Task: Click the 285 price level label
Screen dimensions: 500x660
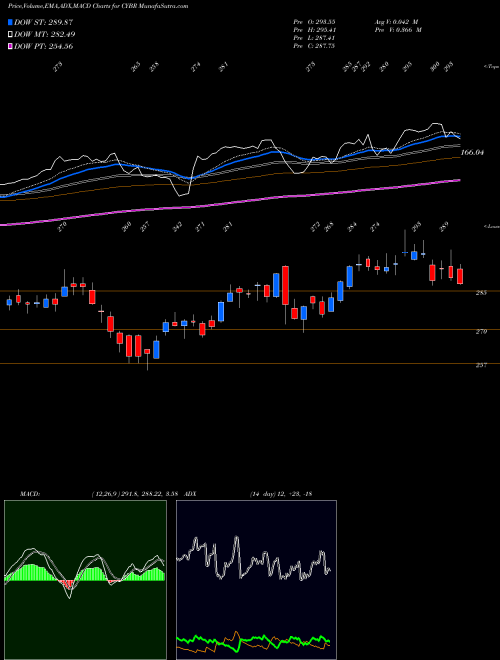Action: pos(481,292)
